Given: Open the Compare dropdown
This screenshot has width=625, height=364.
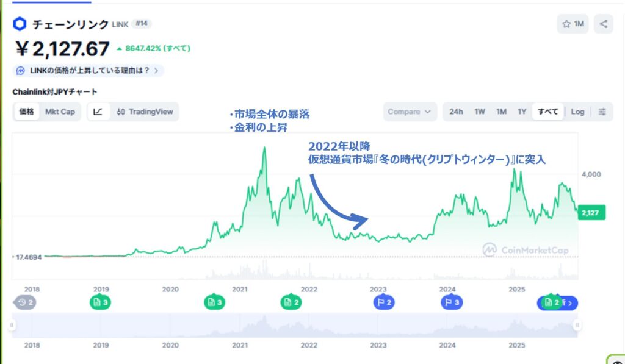Looking at the screenshot, I should (x=409, y=112).
